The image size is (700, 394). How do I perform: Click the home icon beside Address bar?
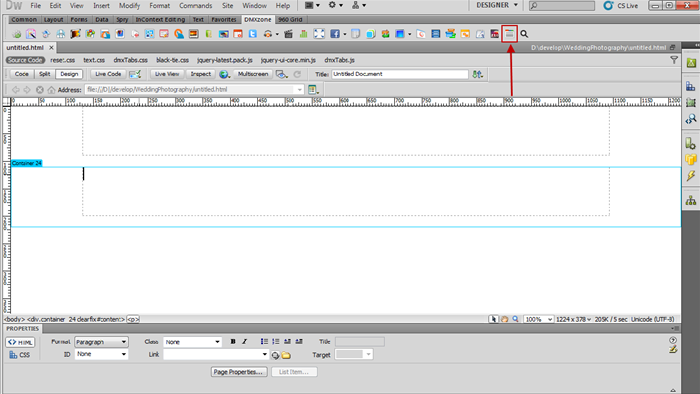pos(51,90)
